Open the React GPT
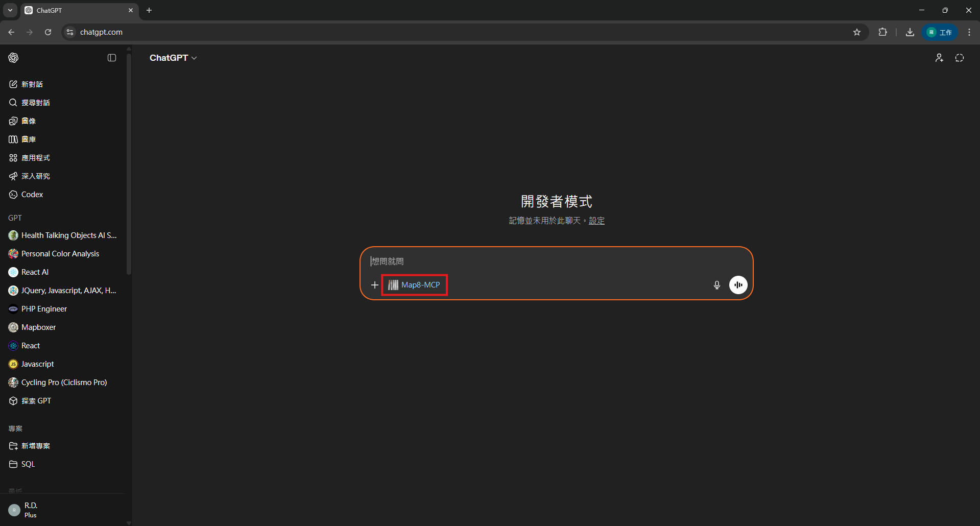980x526 pixels. 63,346
